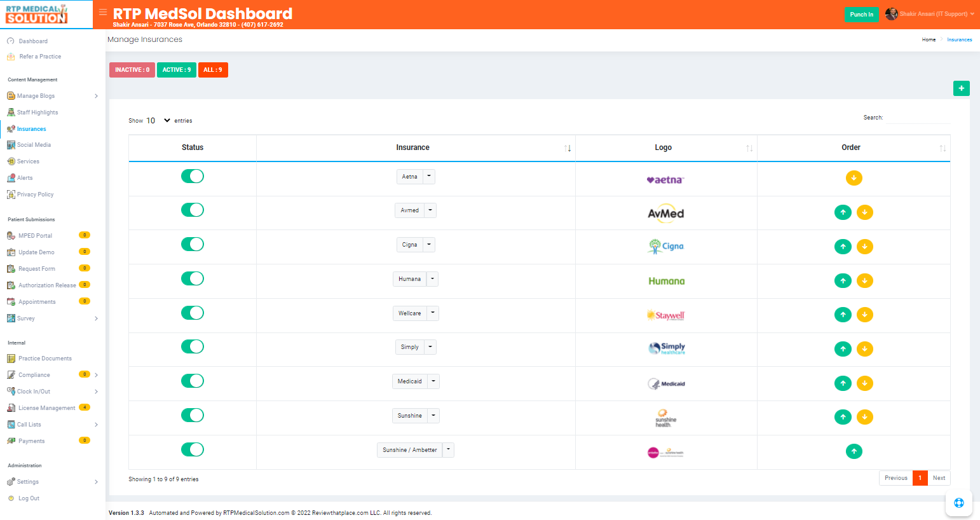Open the Medicaid dropdown caret
This screenshot has width=980, height=520.
tap(433, 381)
